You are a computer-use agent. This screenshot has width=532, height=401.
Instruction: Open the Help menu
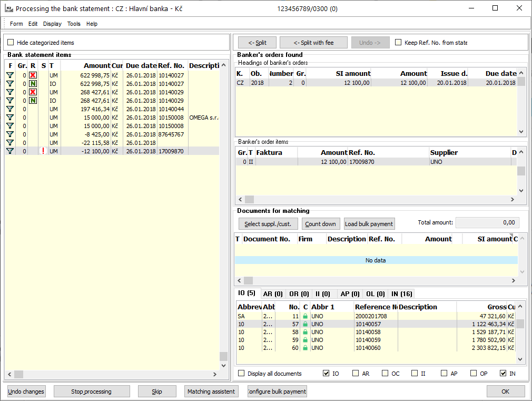click(92, 24)
